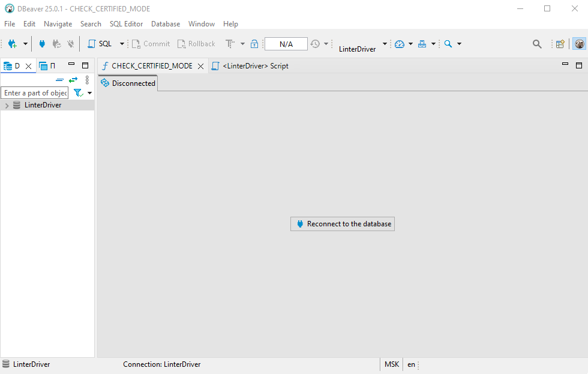Toggle transaction mode lock icon

click(x=254, y=44)
